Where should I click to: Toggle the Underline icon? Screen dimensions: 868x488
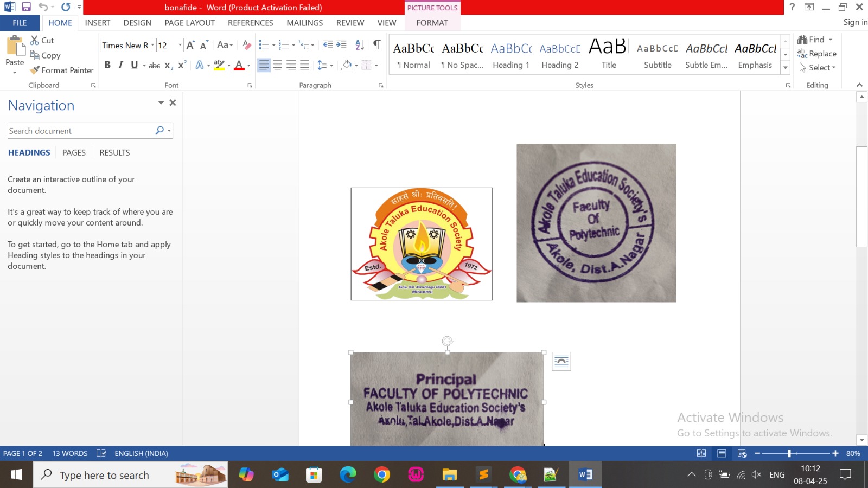[133, 65]
